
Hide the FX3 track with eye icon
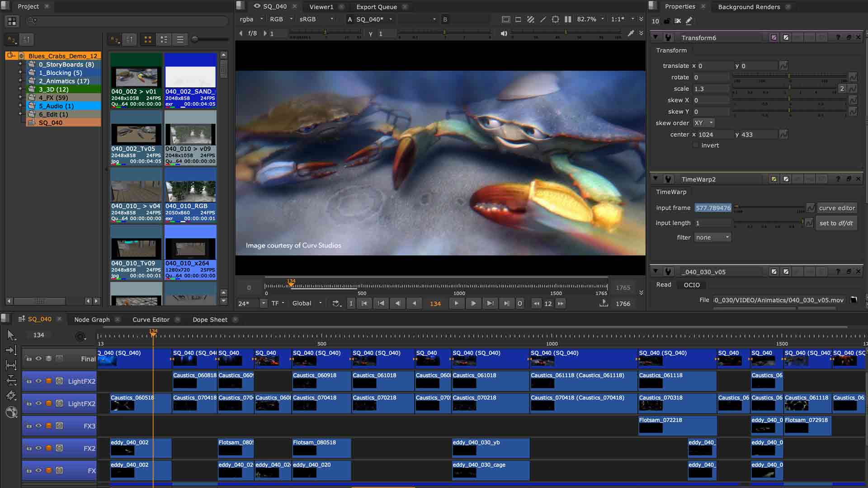pyautogui.click(x=39, y=426)
